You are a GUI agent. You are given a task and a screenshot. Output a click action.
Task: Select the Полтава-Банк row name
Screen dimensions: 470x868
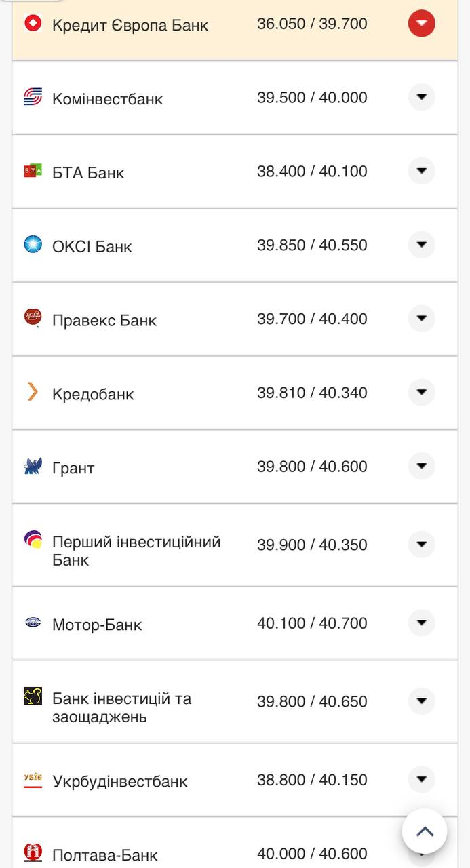(x=105, y=854)
